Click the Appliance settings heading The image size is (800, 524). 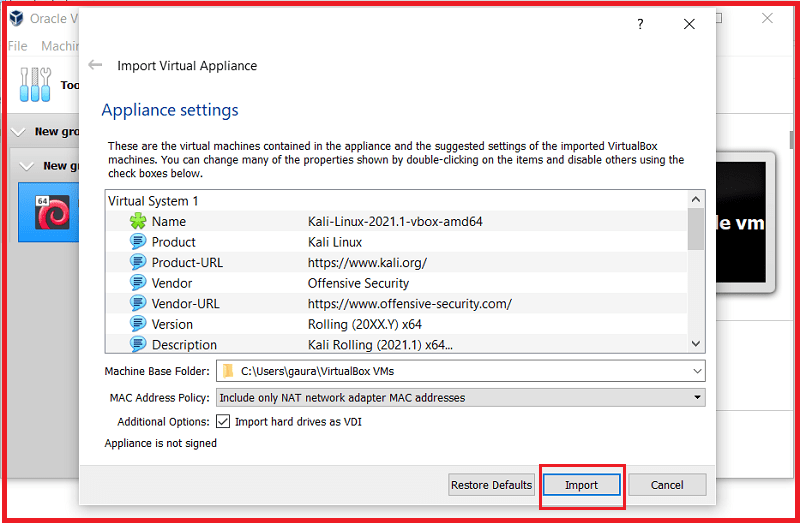pos(170,110)
